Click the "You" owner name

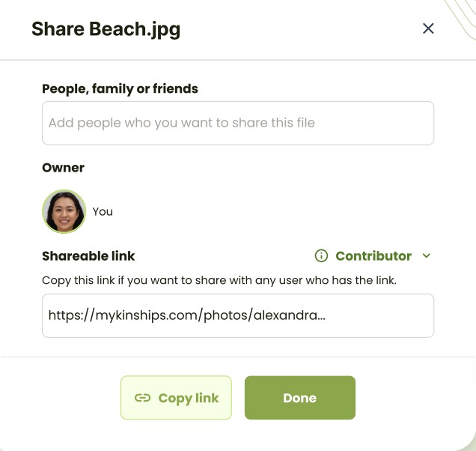click(x=103, y=211)
